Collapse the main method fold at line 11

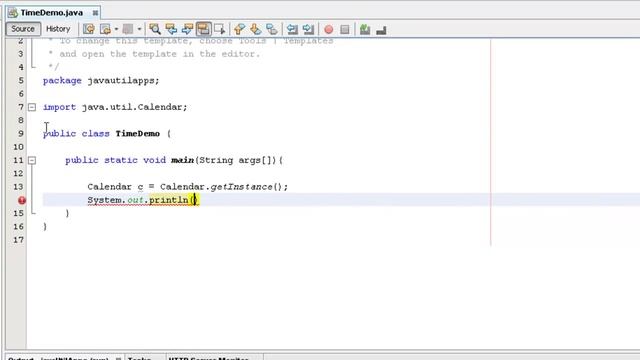click(32, 160)
